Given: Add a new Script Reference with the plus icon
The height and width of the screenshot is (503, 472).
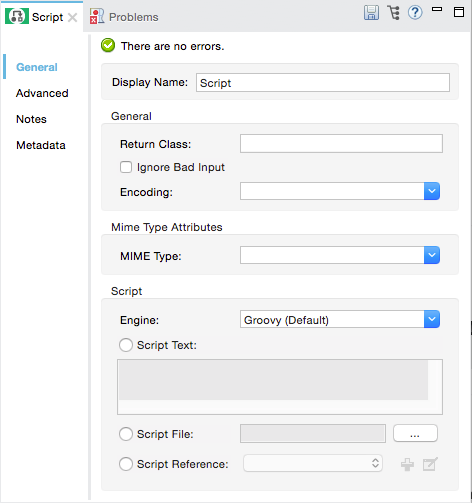Looking at the screenshot, I should [407, 464].
